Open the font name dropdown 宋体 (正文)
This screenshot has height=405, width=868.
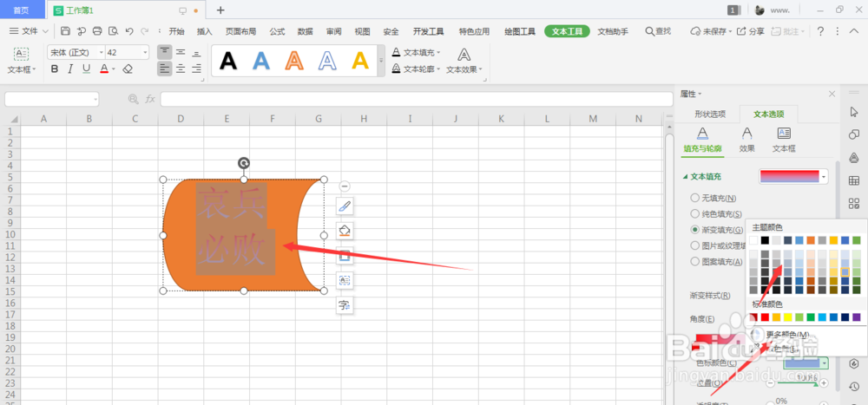point(102,53)
